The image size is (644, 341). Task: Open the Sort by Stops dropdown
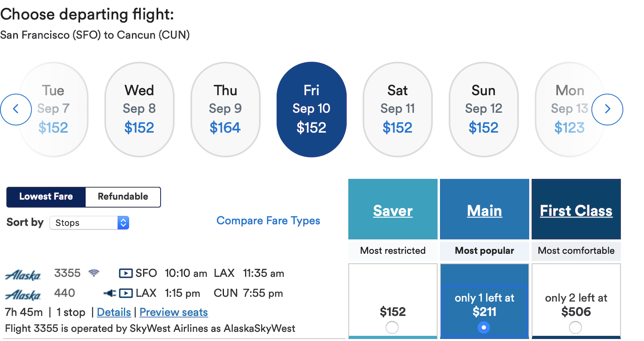[89, 223]
